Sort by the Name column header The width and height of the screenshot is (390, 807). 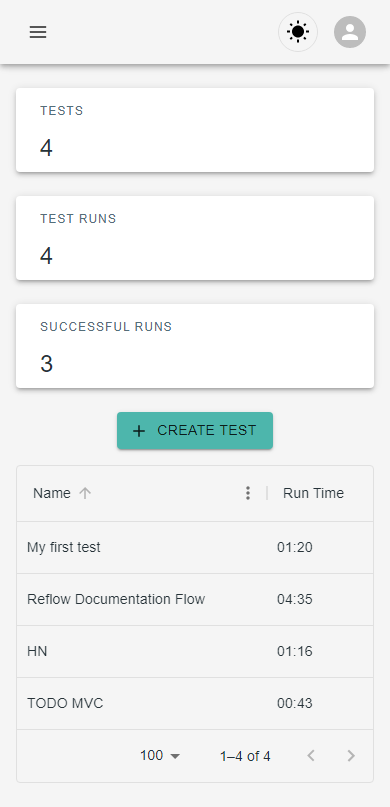[x=52, y=493]
